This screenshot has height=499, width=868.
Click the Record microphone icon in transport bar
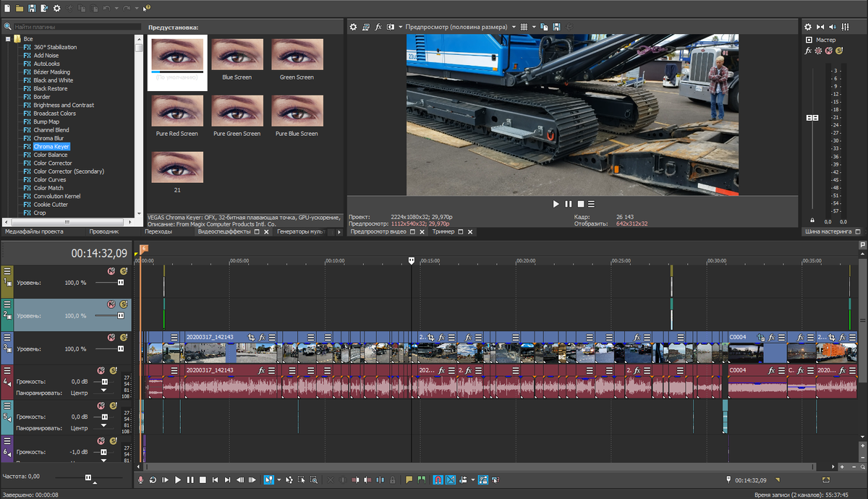(x=140, y=479)
